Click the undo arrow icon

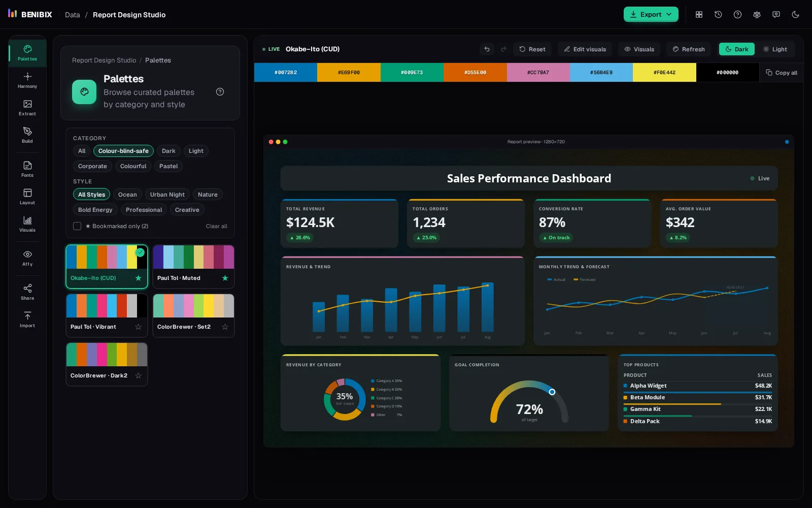487,49
